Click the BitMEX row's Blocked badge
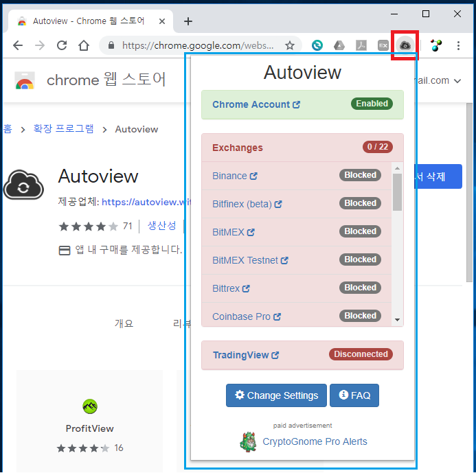The height and width of the screenshot is (473, 476). 360,231
